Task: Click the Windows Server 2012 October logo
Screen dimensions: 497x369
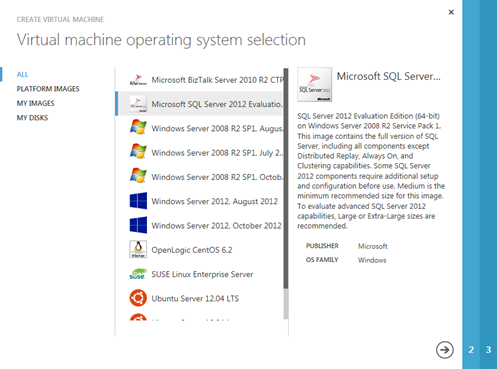Action: click(x=138, y=225)
